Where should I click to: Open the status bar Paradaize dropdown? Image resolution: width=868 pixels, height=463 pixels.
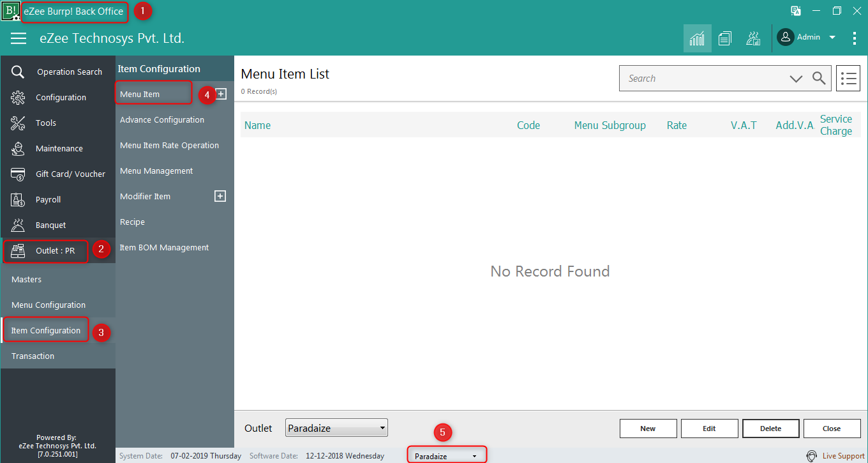[x=447, y=456]
